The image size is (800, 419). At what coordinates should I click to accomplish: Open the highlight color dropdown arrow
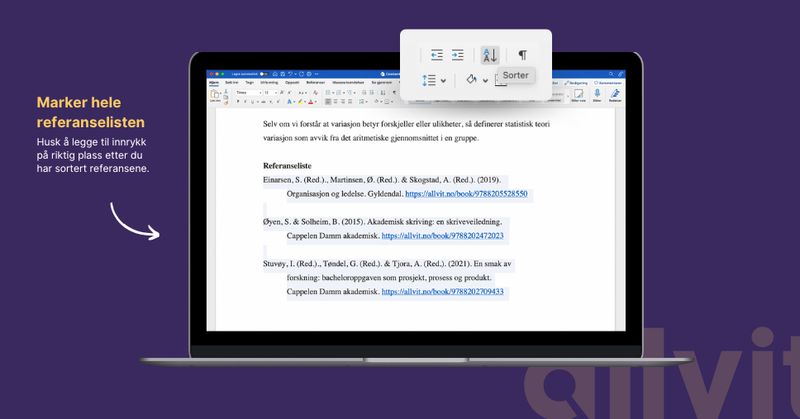click(x=305, y=102)
